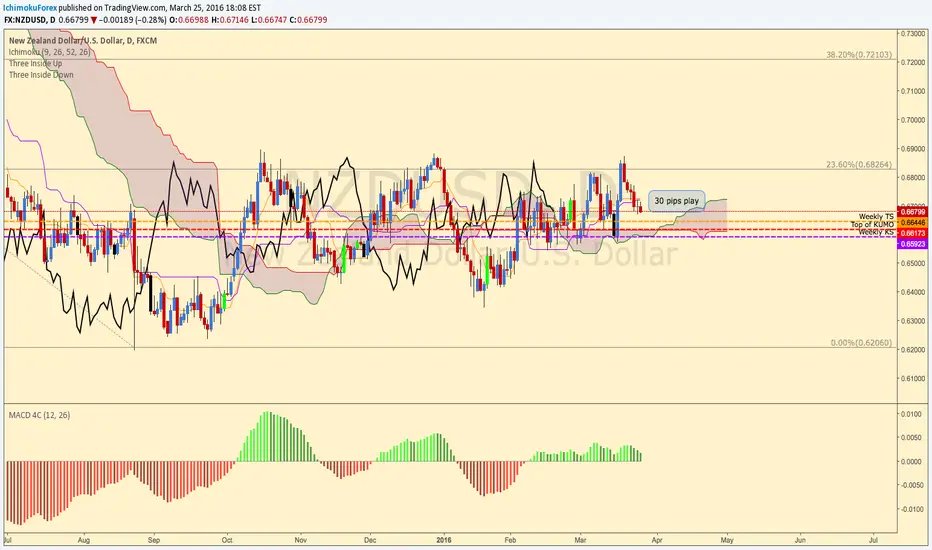Click the 0.64000 price axis label
Viewport: 932px width, 550px height.
pos(914,293)
